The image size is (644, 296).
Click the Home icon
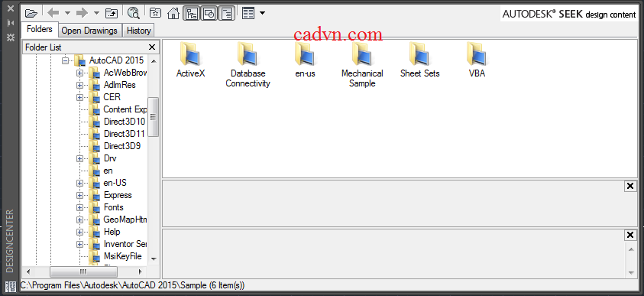[173, 13]
